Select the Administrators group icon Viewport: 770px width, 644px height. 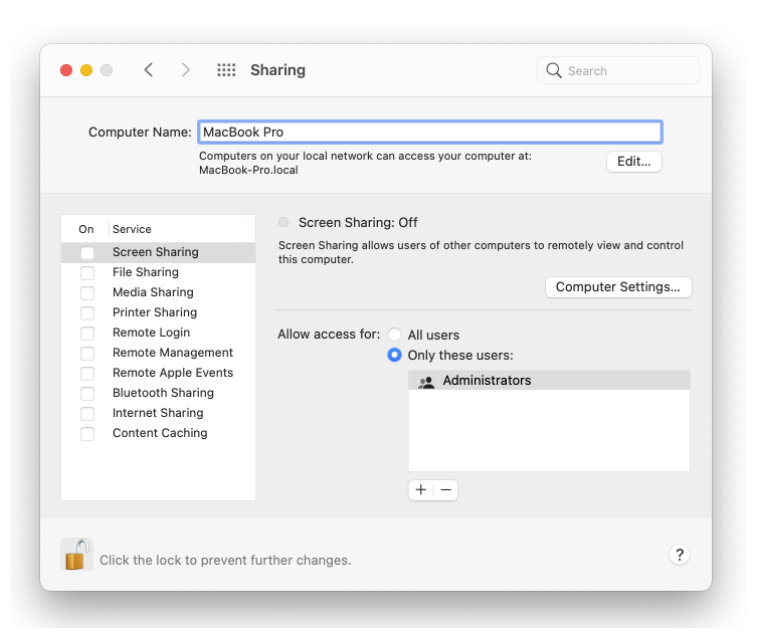point(426,381)
